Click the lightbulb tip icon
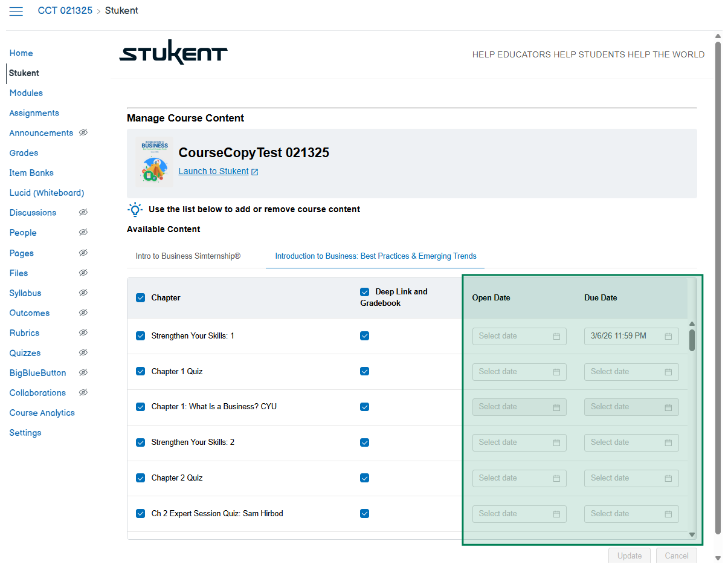Screen dimensions: 728x567 pyautogui.click(x=135, y=210)
